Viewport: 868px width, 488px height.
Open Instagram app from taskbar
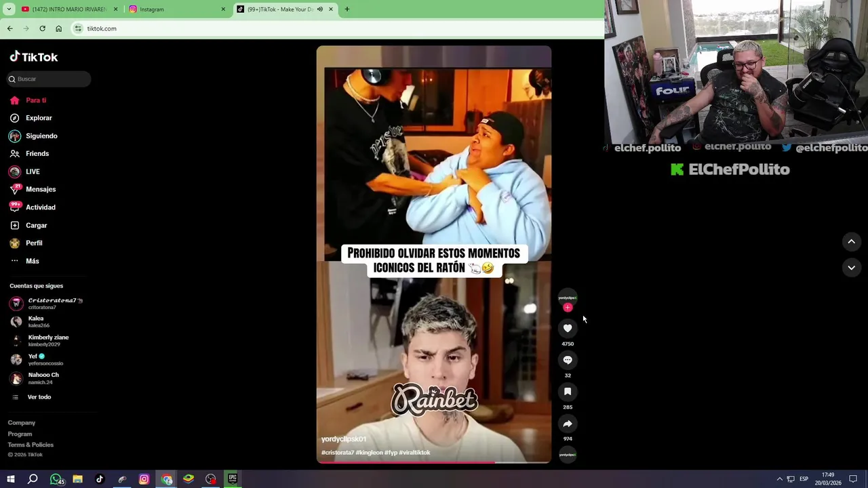click(x=144, y=479)
